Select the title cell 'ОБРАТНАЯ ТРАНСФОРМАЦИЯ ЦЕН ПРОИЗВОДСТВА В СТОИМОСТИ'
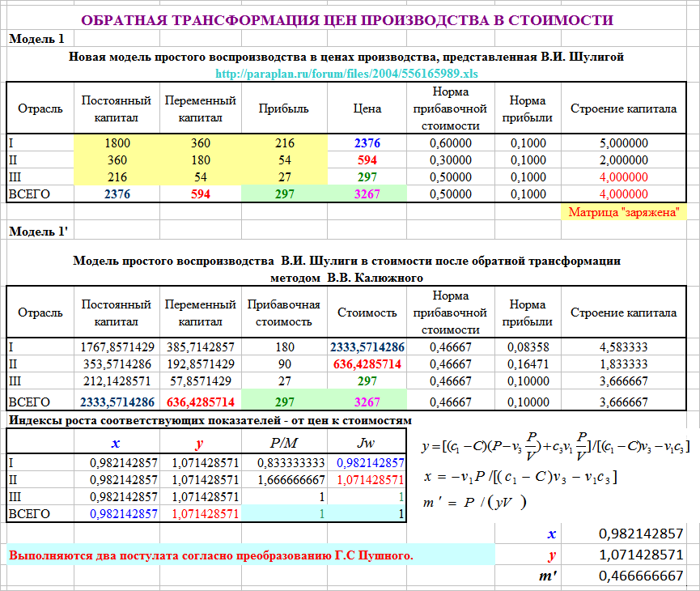This screenshot has width=700, height=591. (347, 20)
